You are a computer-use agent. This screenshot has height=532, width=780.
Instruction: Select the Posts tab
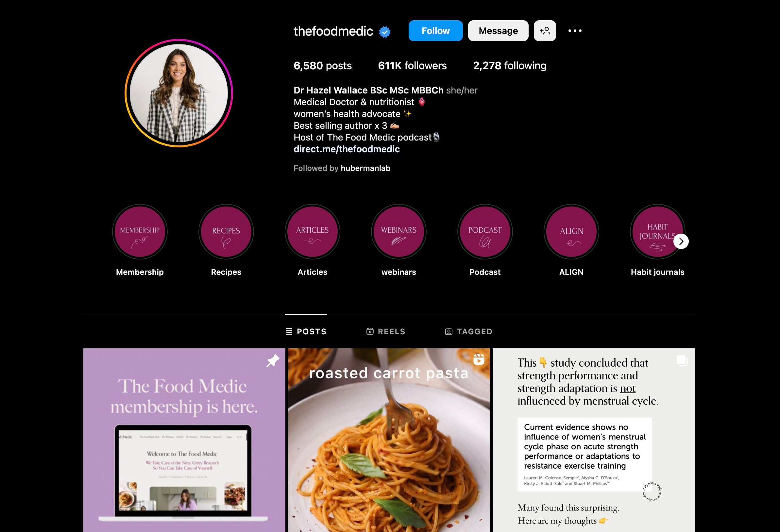306,331
